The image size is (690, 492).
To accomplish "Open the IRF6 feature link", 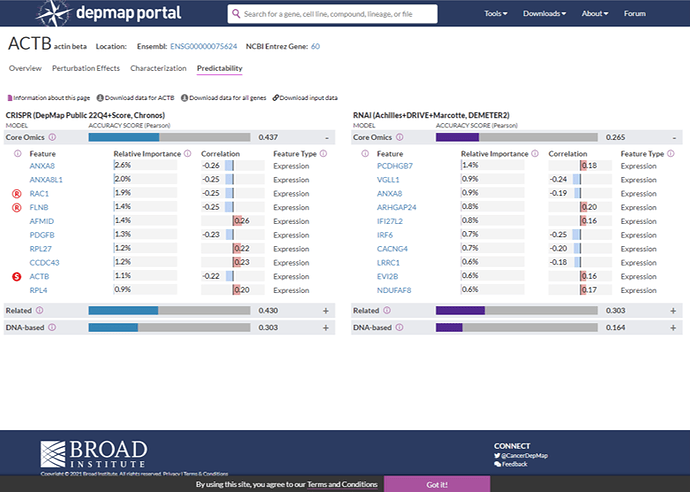I will point(385,235).
